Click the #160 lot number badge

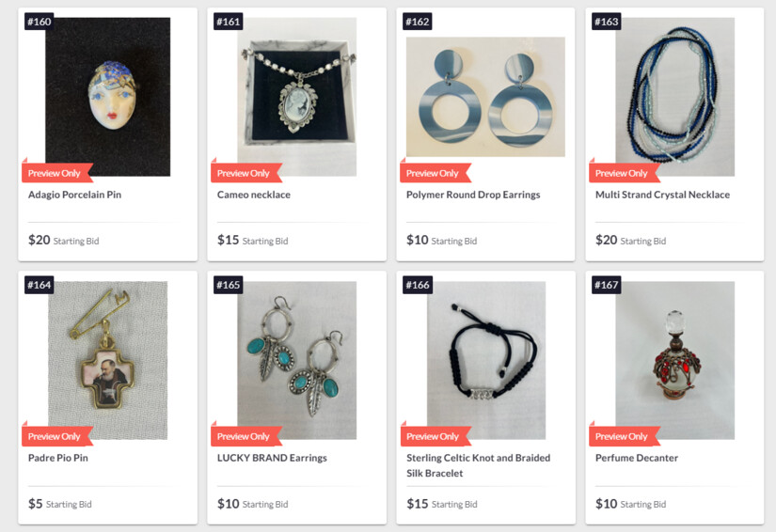40,22
